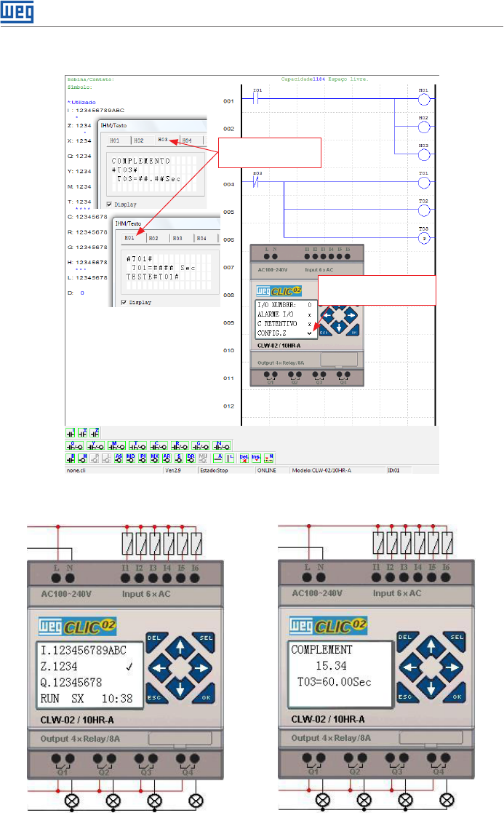Click the WEG logo at page top
The height and width of the screenshot is (813, 504).
pos(17,12)
